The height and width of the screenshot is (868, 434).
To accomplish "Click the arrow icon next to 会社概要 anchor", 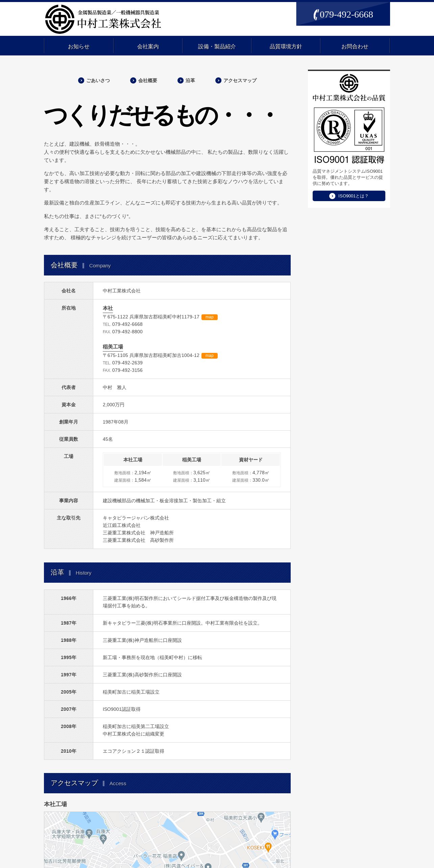I will click(133, 80).
